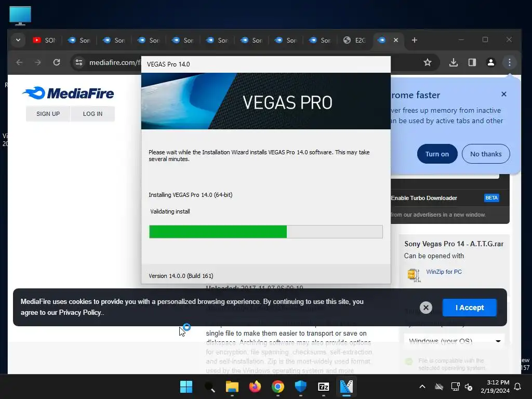Open 7-Zip from the taskbar

point(323,387)
